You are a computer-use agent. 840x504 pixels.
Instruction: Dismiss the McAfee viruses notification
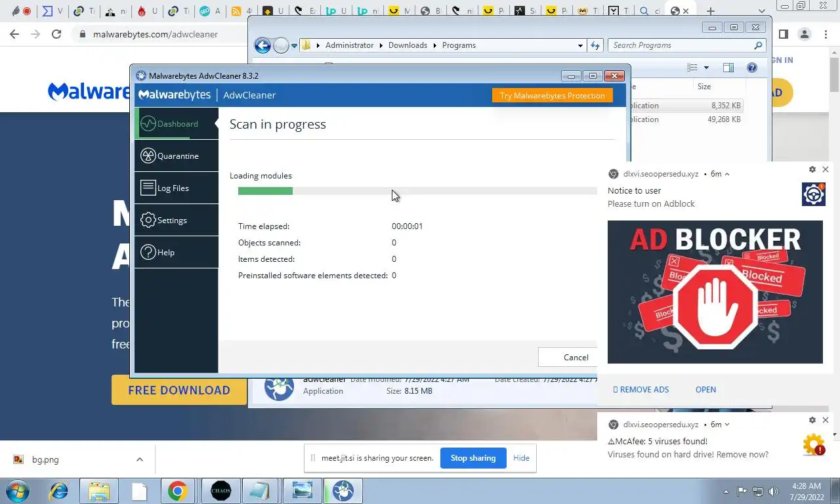point(826,420)
